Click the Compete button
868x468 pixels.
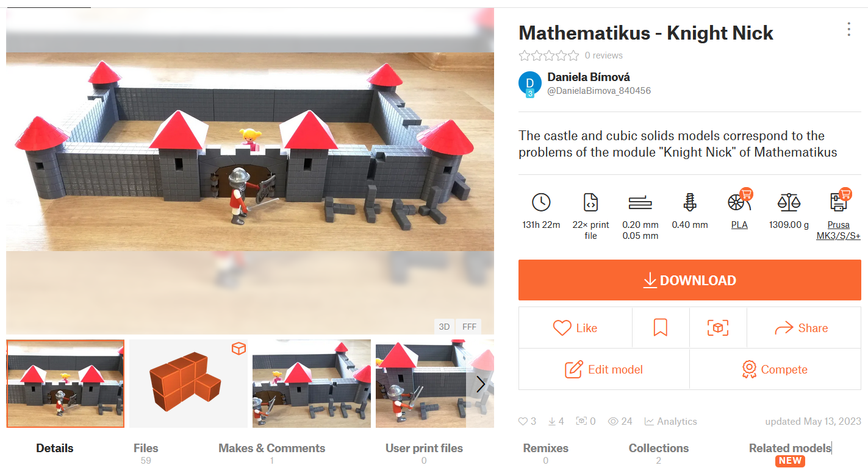775,369
